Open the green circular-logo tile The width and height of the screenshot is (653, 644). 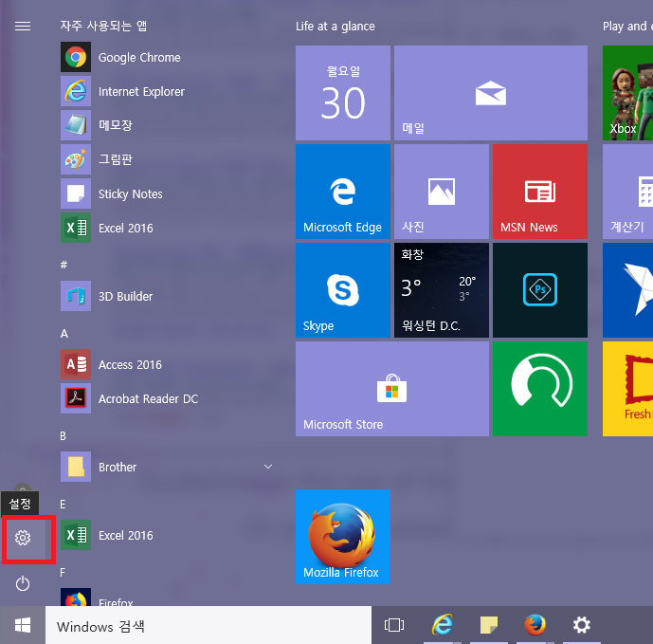pyautogui.click(x=540, y=389)
